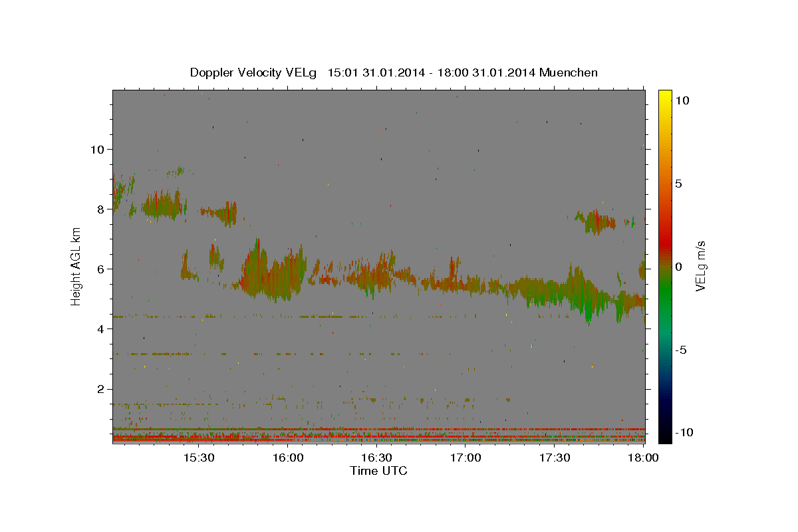Click the colorbar value 5 label
The width and height of the screenshot is (798, 532).
click(678, 184)
